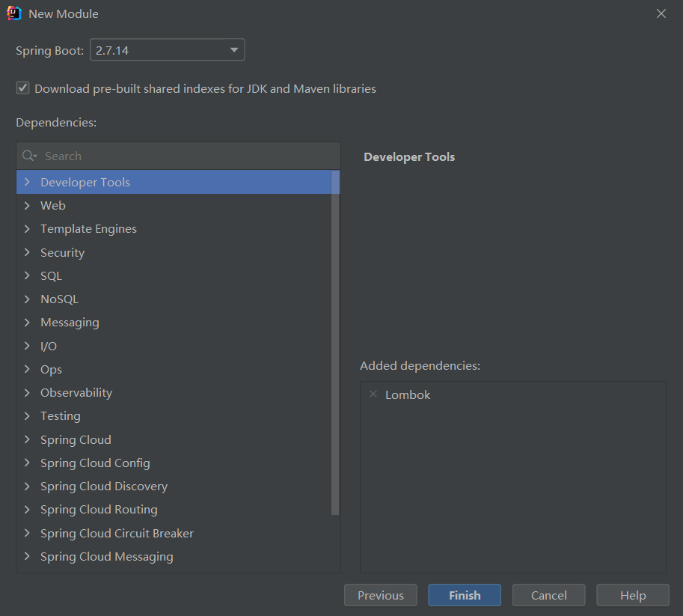The width and height of the screenshot is (683, 616).
Task: Toggle download pre-built shared indexes checkbox
Action: [22, 88]
